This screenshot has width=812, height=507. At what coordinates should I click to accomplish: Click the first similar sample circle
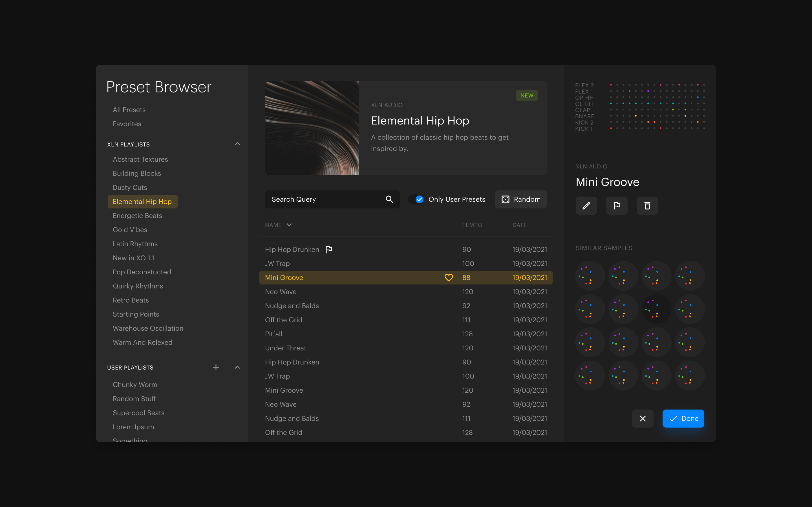click(590, 276)
